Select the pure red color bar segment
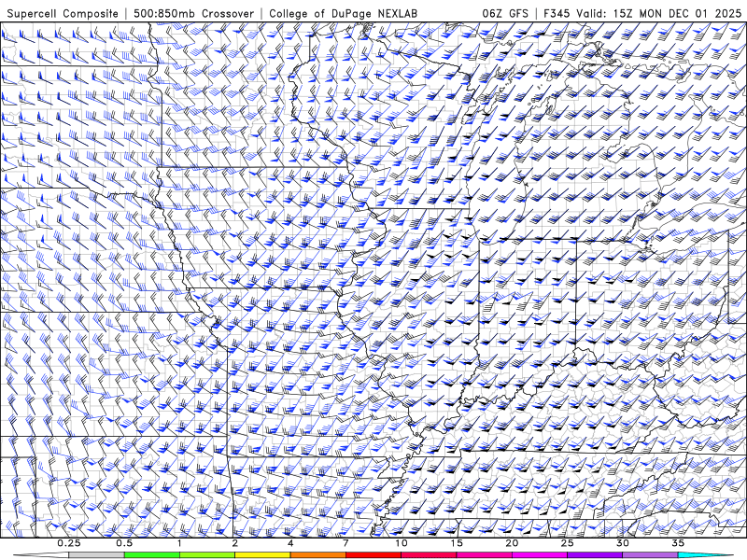 tap(373, 555)
